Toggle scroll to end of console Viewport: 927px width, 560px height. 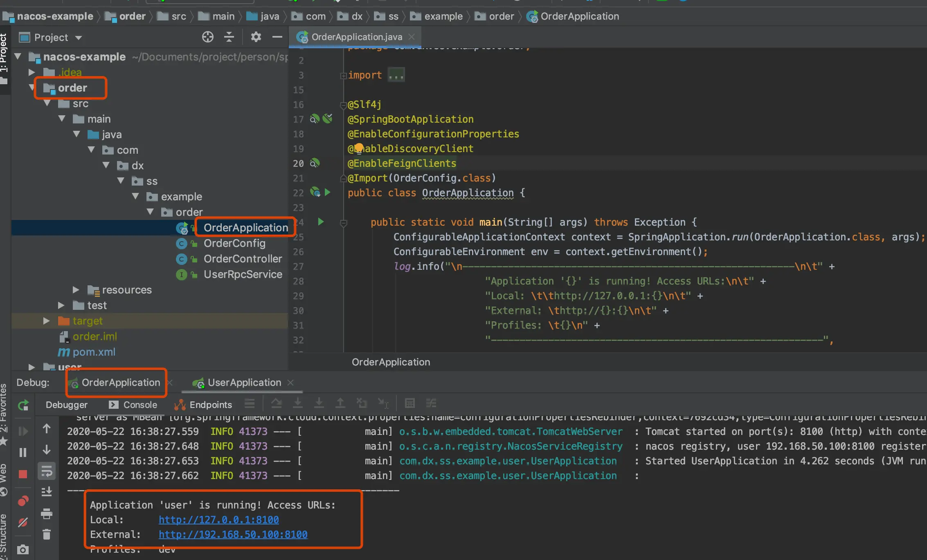click(47, 492)
